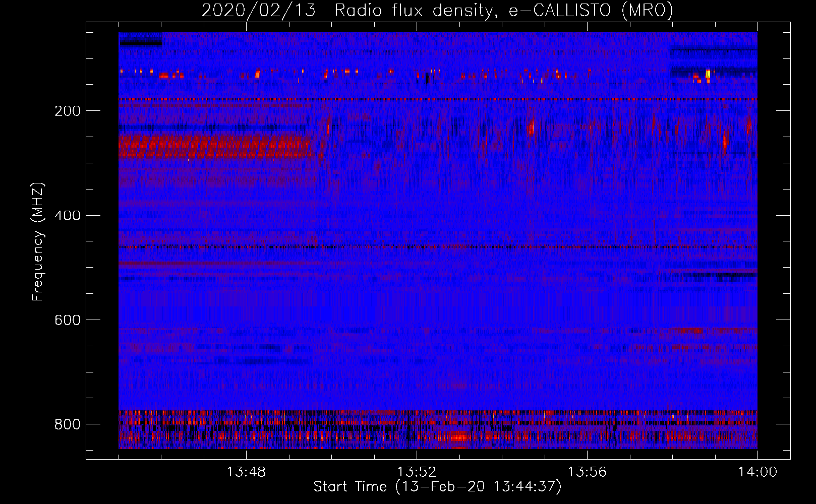816x504 pixels.
Task: Click the plot title '2020/02/13 Radio flux density, e-CALLISTO (MRO)'
Action: pos(437,11)
